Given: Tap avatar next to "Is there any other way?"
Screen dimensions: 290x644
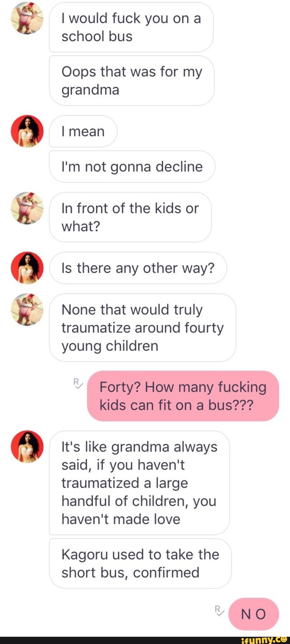Looking at the screenshot, I should [x=27, y=268].
